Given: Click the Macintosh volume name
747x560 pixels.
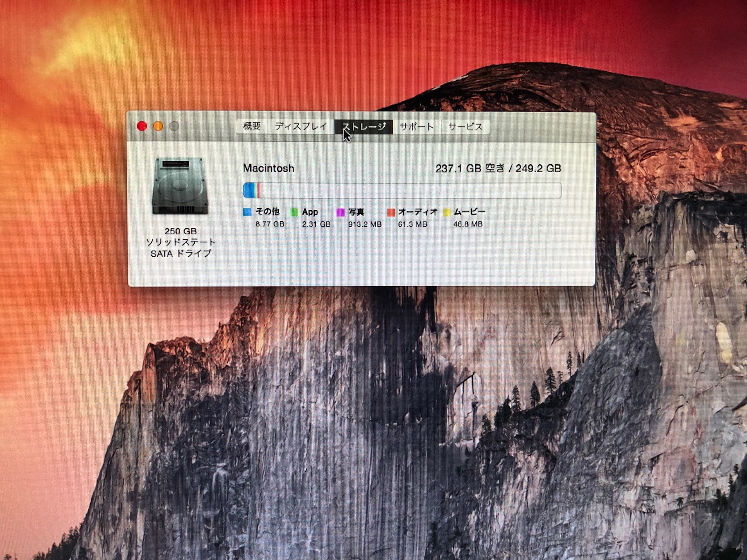Looking at the screenshot, I should tap(268, 168).
